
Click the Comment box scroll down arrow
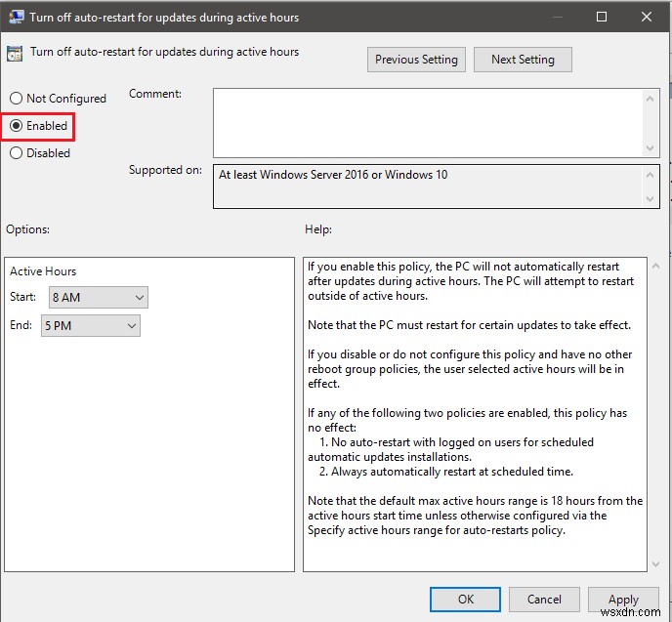(650, 148)
